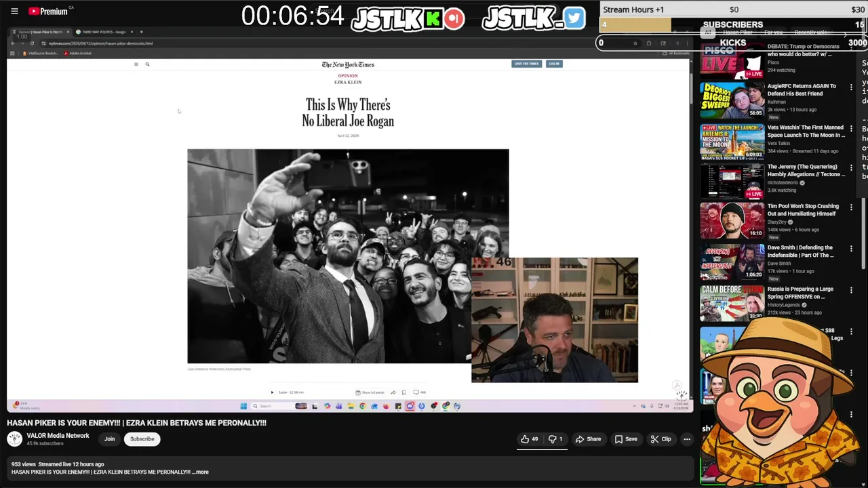Viewport: 868px width, 488px height.
Task: Open Russia is Preparing Spring OFFENSIVE thumbnail
Action: pos(732,302)
